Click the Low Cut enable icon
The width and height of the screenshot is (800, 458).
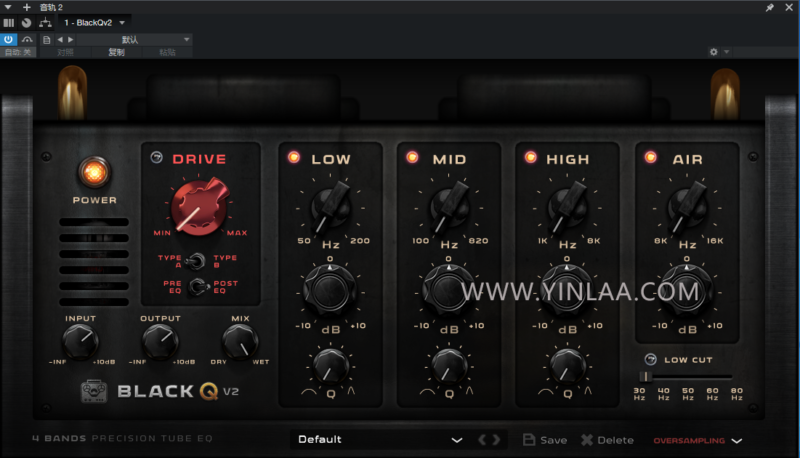pyautogui.click(x=650, y=359)
